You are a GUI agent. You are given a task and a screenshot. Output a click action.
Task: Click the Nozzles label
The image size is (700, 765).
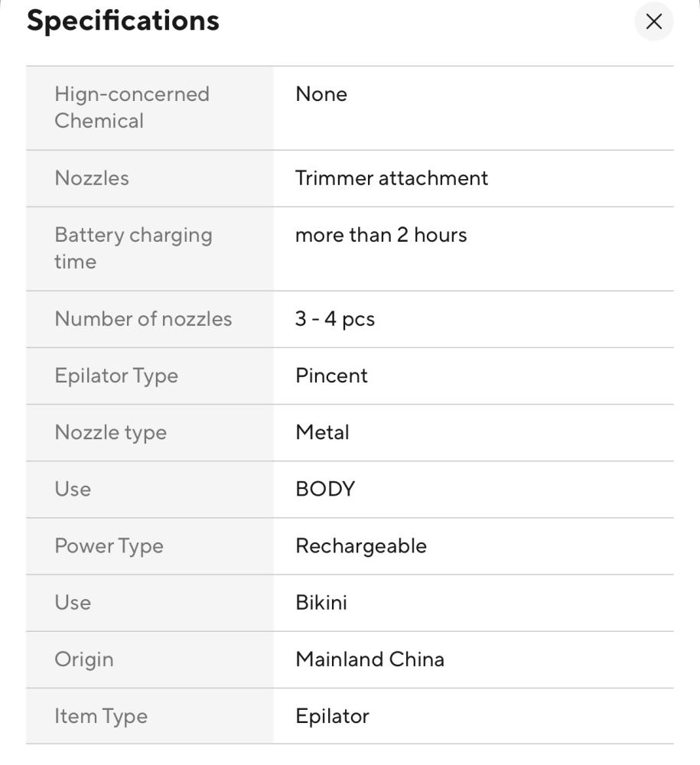[92, 178]
